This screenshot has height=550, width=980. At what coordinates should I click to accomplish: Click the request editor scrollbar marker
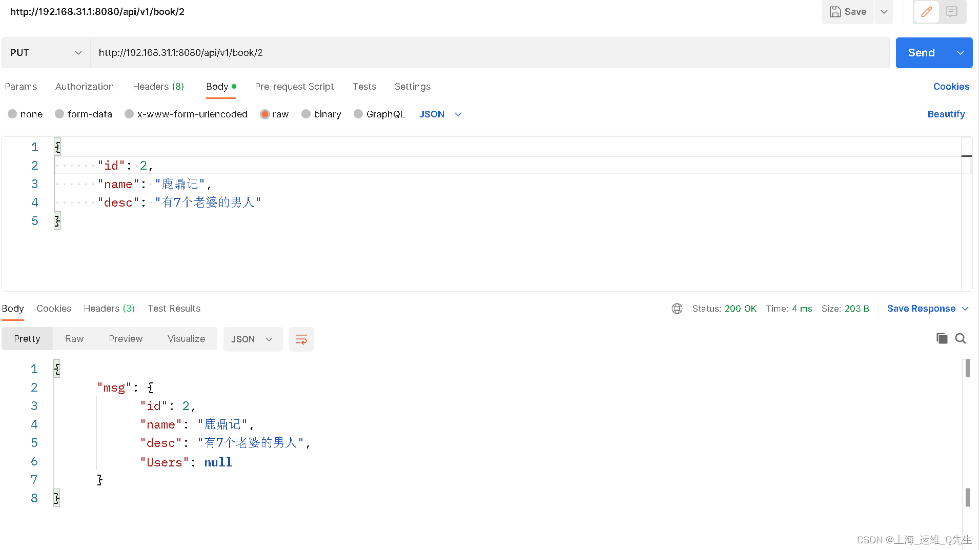967,156
